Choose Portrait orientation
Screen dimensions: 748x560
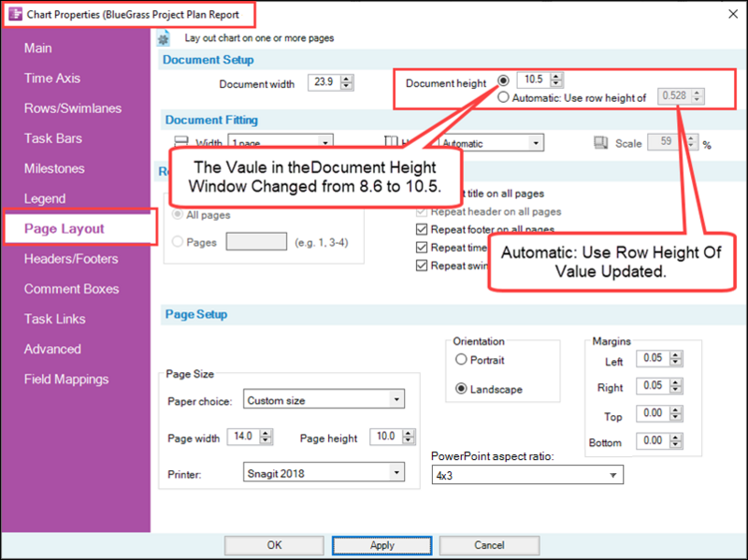click(461, 359)
